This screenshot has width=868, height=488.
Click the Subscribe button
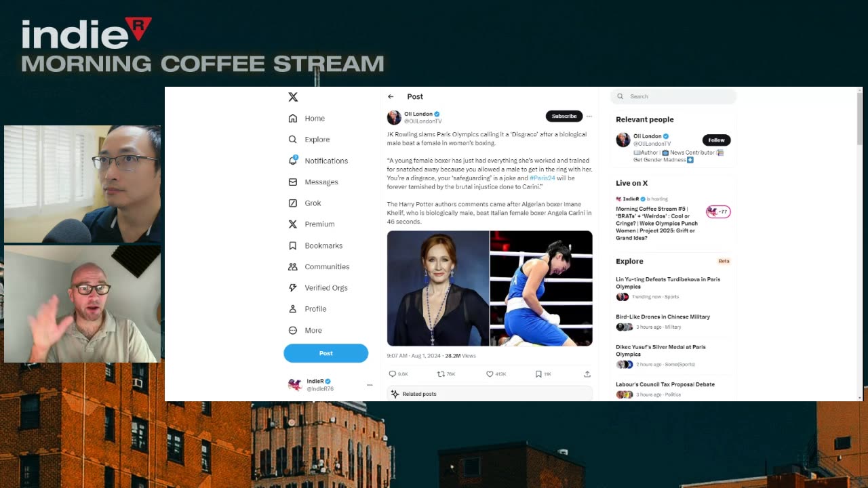coord(564,116)
